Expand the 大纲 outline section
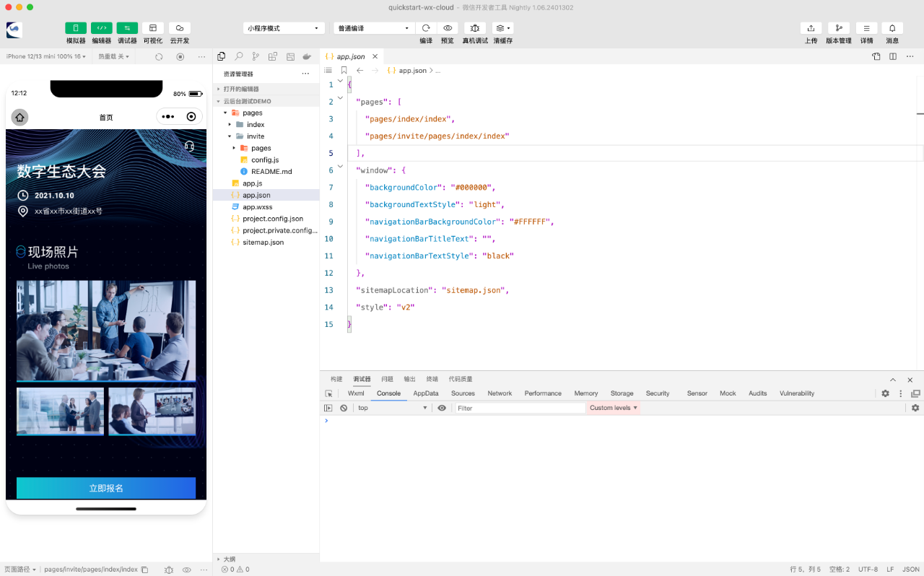Image resolution: width=924 pixels, height=576 pixels. point(266,559)
